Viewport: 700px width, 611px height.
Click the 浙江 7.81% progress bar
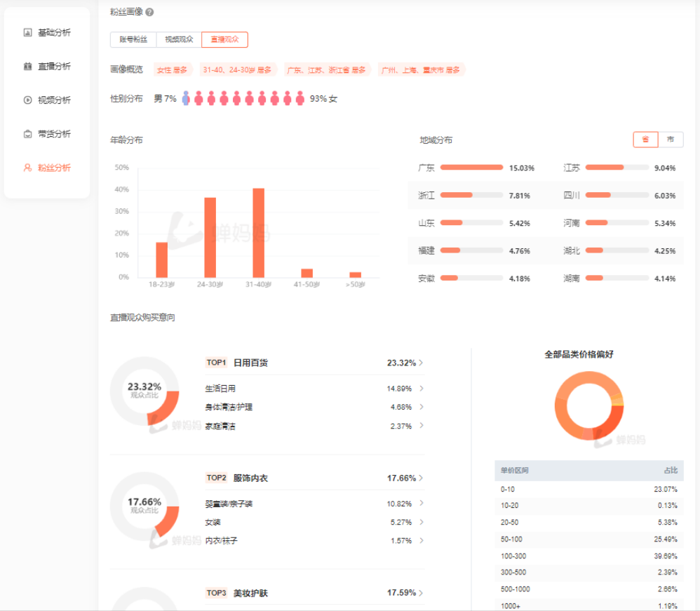click(x=471, y=195)
